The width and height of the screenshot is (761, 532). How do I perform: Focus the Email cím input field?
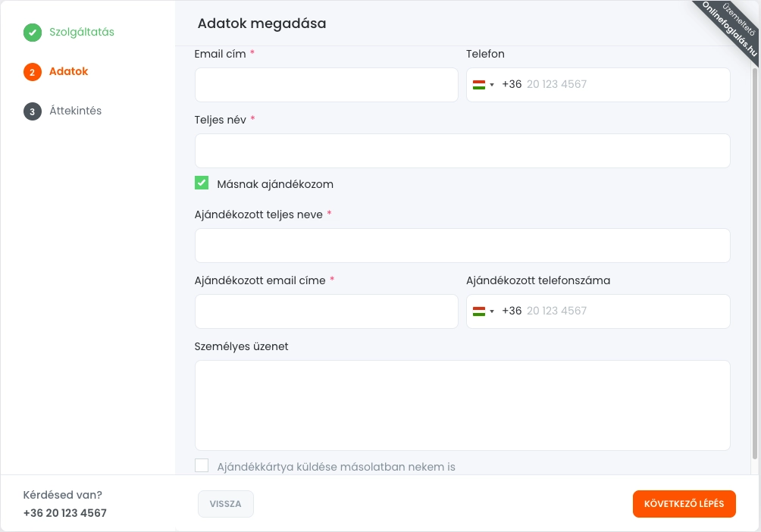click(326, 85)
